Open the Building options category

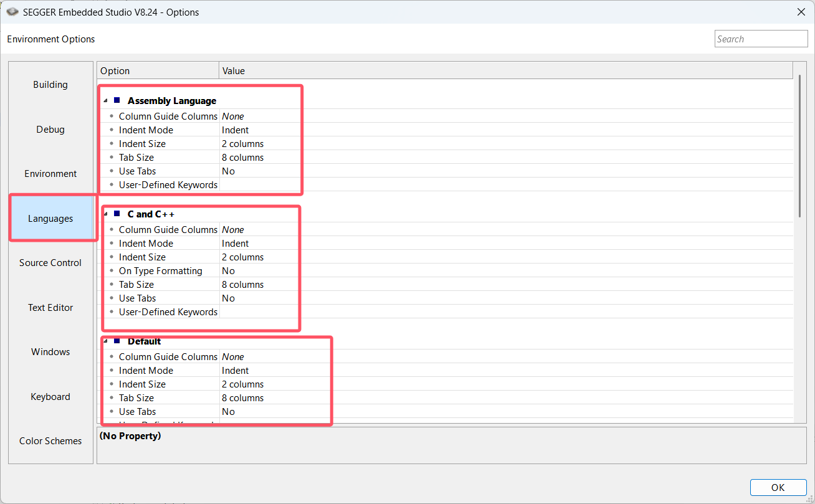click(50, 85)
